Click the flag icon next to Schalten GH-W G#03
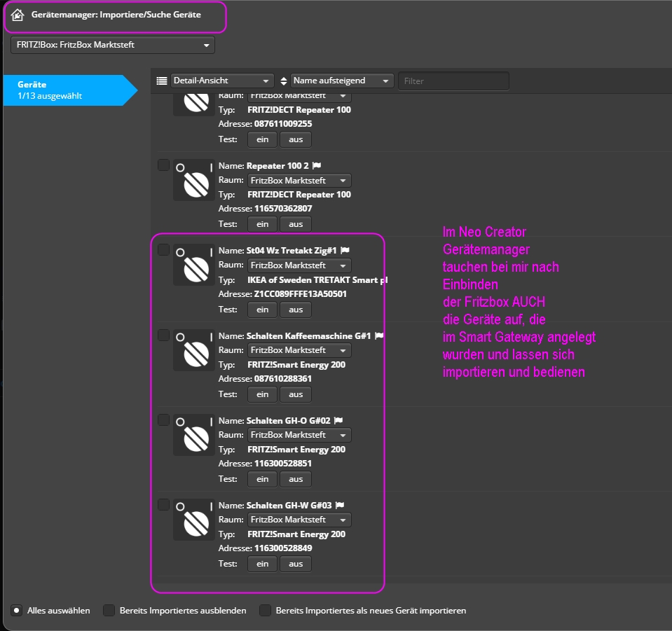This screenshot has height=631, width=672. pyautogui.click(x=340, y=506)
